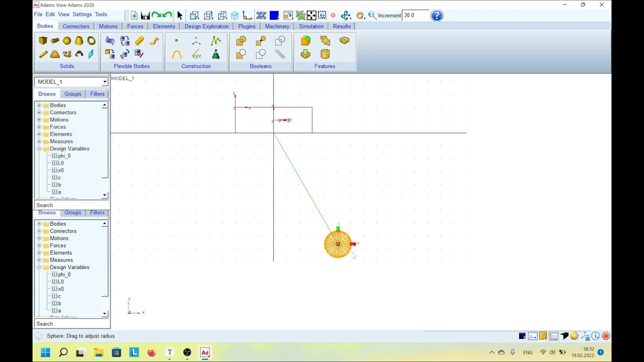Screen dimensions: 644x362
Task: Toggle grid display icon in status bar
Action: point(553,336)
